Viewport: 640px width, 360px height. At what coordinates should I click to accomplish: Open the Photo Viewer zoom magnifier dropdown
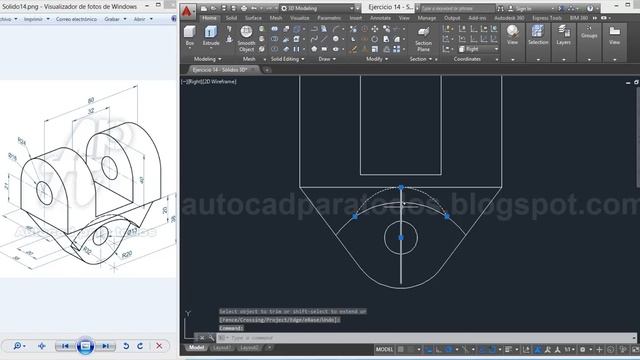click(x=19, y=346)
